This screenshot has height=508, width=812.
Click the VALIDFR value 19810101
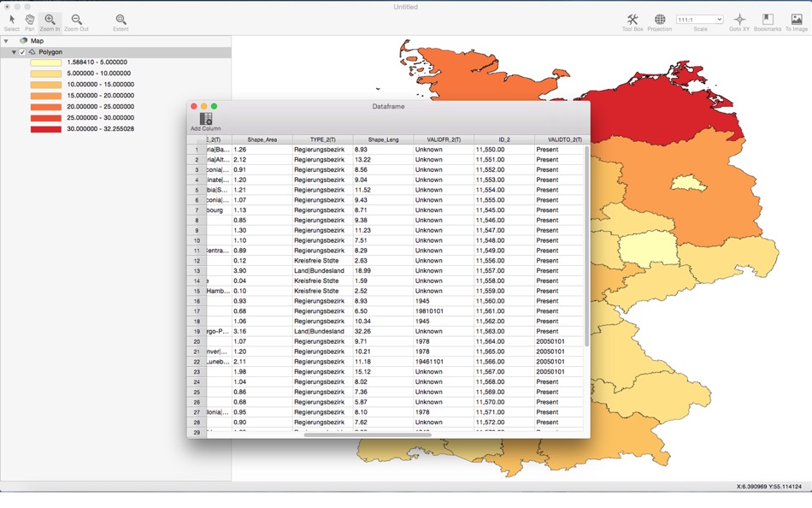(x=444, y=311)
